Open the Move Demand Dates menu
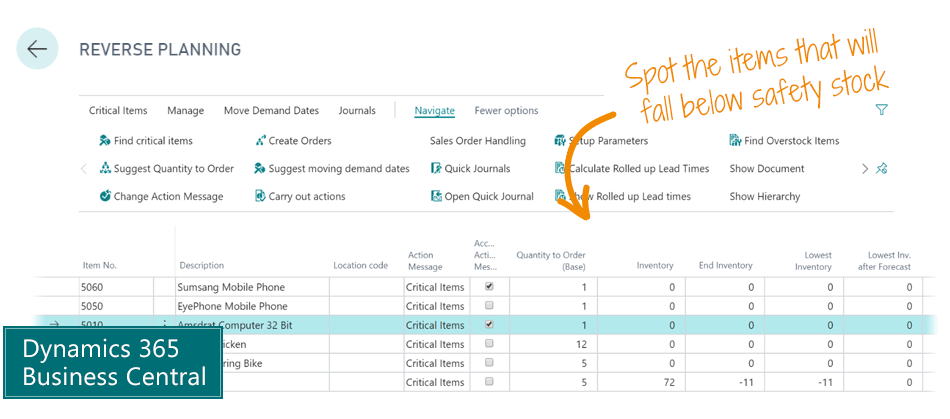The width and height of the screenshot is (950, 419). point(271,111)
